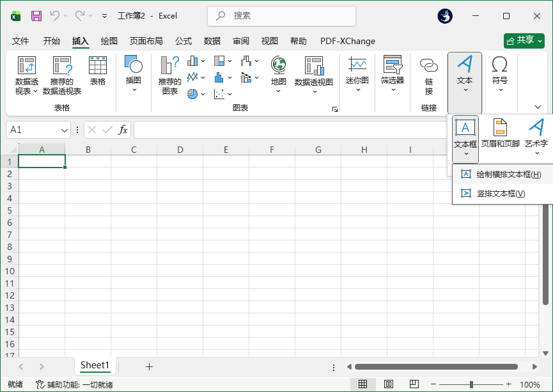Open Recommended Charts (推荐的图表)
The image size is (553, 392).
[170, 66]
